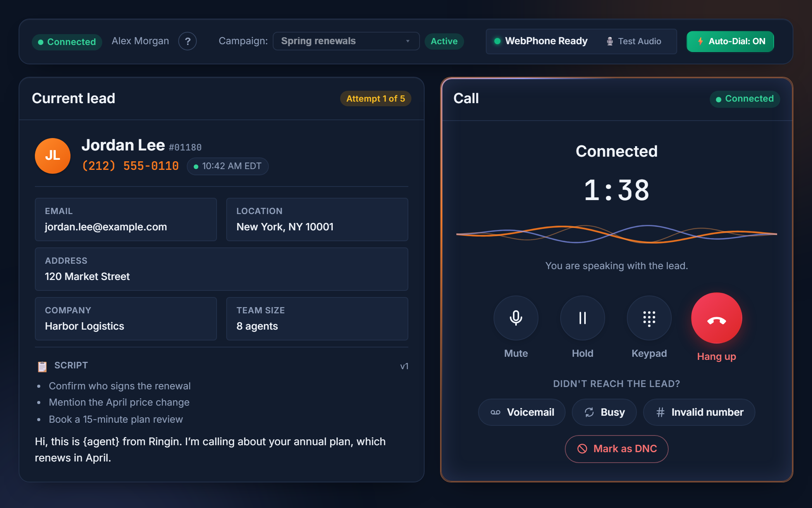
Task: Click email jordan.lee@example.com
Action: coord(106,227)
